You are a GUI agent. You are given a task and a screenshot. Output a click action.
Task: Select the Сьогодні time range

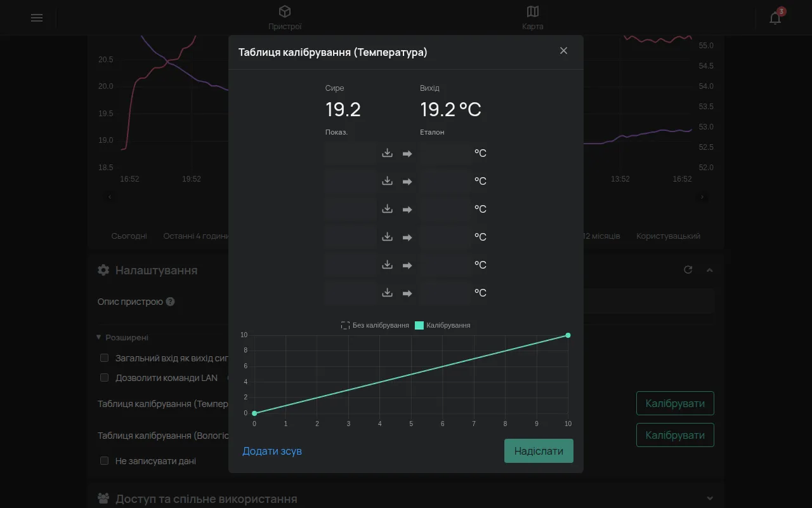click(129, 236)
